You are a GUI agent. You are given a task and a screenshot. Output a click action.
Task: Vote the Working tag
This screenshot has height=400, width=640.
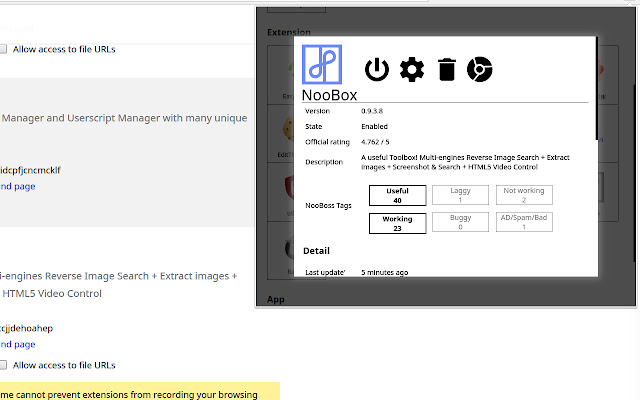point(398,223)
